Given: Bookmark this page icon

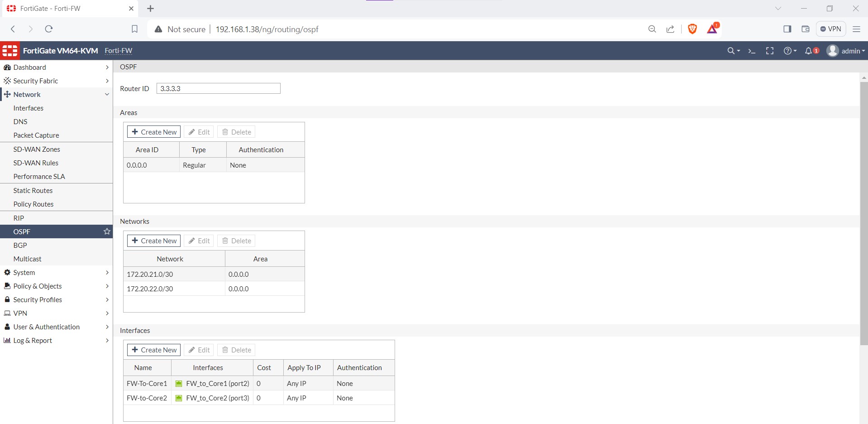Looking at the screenshot, I should click(134, 29).
